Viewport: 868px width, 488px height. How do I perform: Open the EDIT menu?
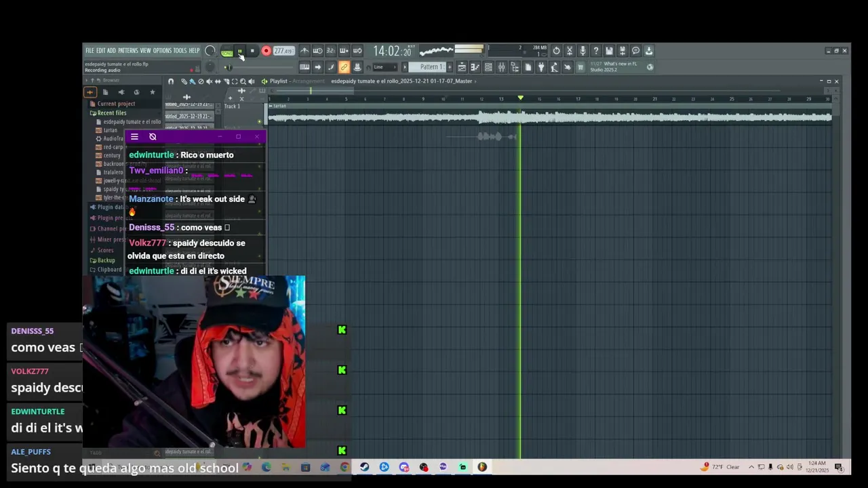click(x=100, y=51)
